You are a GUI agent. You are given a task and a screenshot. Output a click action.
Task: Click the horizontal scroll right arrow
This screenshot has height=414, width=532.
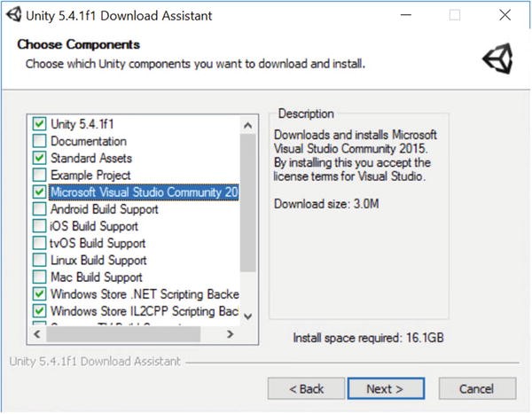[230, 334]
